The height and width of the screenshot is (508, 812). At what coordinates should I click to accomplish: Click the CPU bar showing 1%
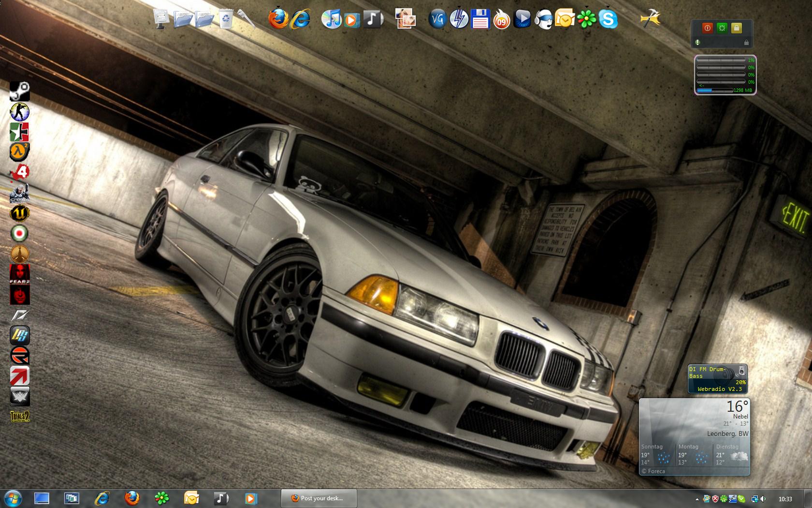click(x=721, y=60)
